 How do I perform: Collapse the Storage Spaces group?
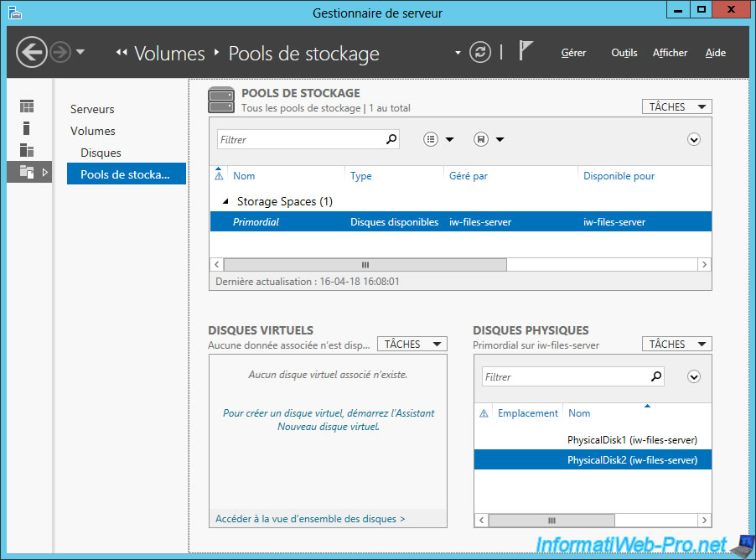(225, 202)
